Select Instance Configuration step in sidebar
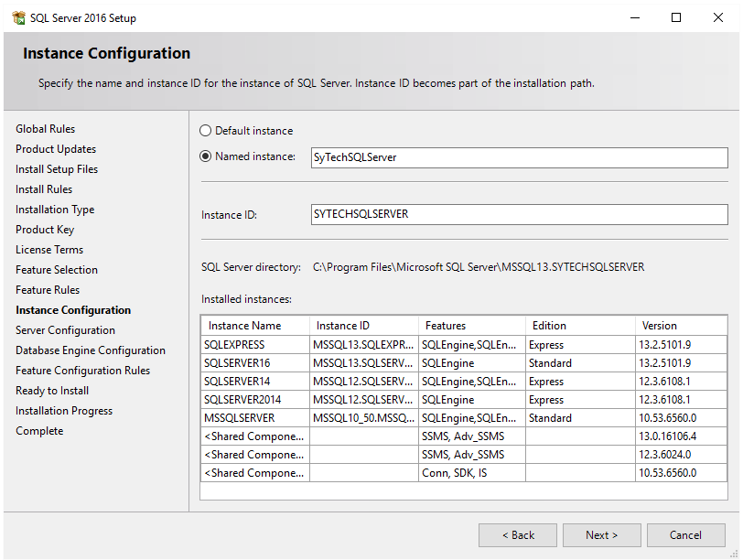Viewport: 743px width, 560px height. click(73, 310)
